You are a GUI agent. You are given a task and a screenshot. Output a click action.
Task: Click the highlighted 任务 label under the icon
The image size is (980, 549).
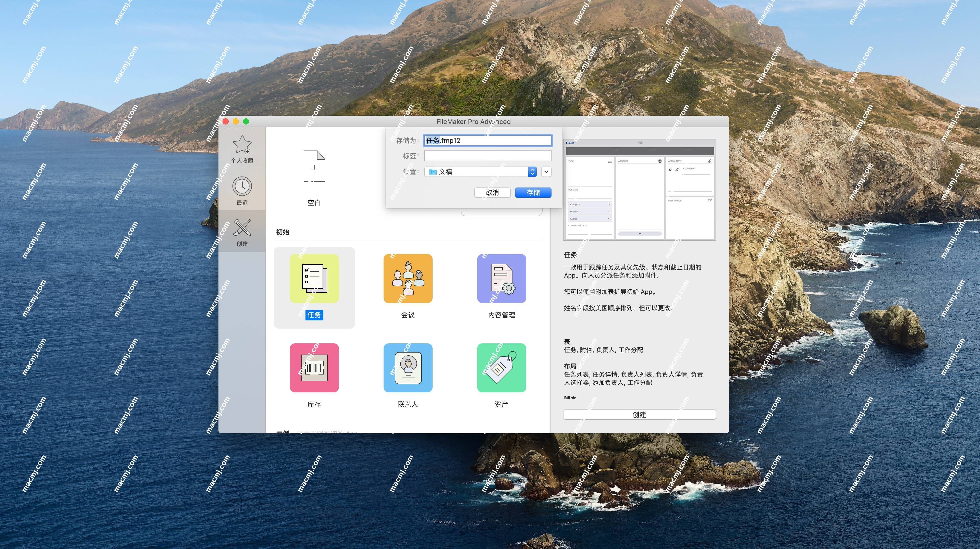[314, 315]
